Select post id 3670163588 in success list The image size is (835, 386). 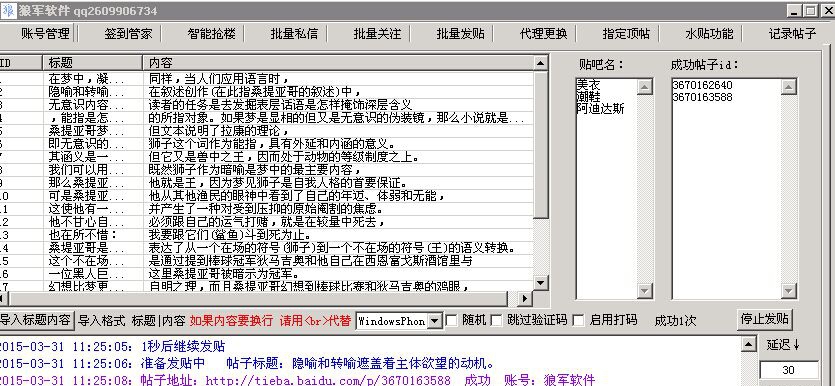pyautogui.click(x=702, y=97)
